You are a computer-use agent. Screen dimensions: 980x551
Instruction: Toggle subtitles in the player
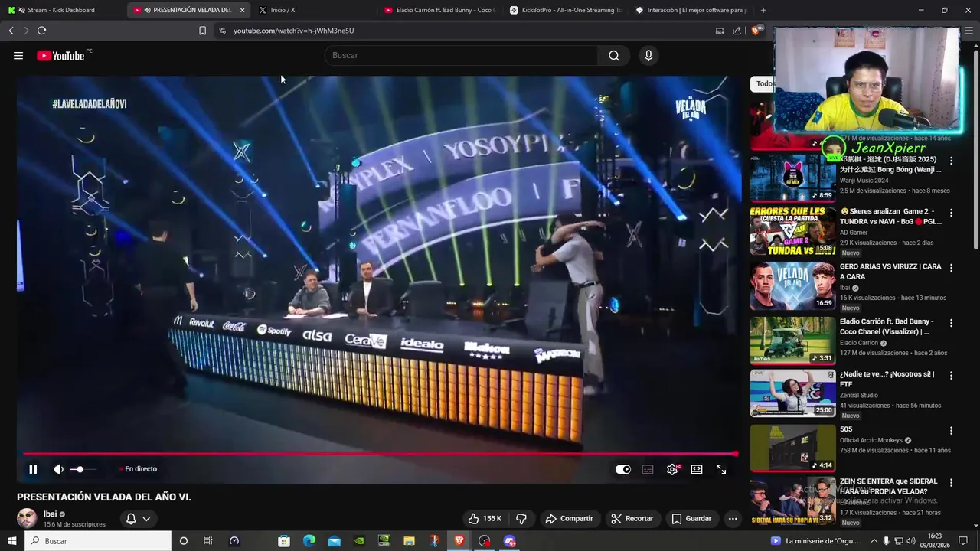[648, 469]
